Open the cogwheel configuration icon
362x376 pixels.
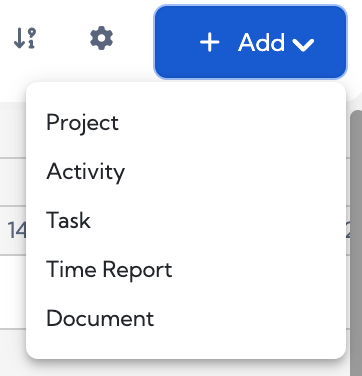pyautogui.click(x=101, y=38)
